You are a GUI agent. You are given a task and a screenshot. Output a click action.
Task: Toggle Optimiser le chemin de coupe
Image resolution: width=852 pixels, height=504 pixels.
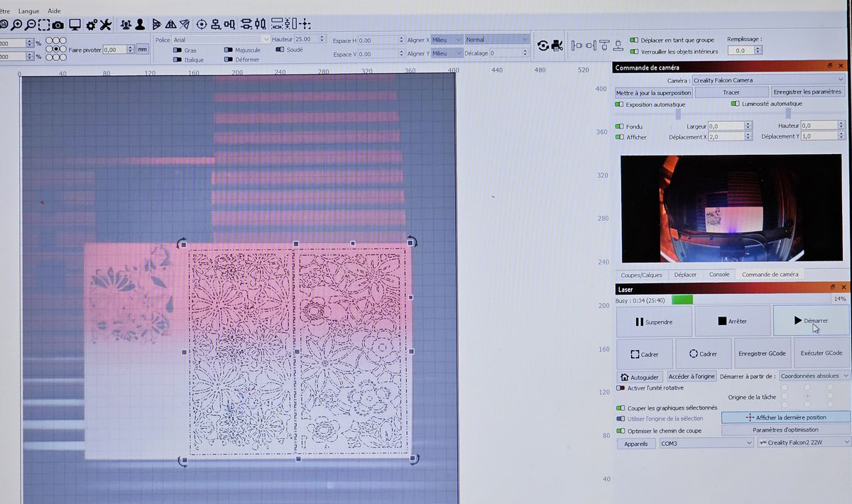click(621, 431)
